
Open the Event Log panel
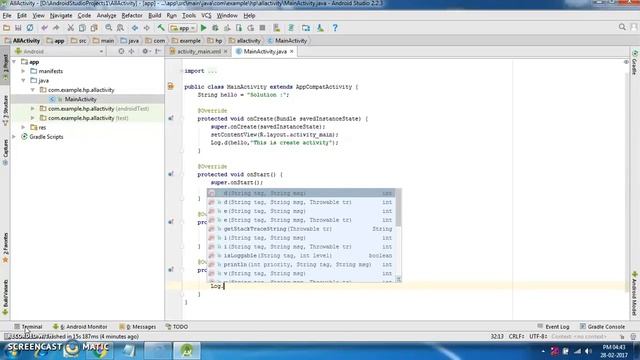coord(553,327)
